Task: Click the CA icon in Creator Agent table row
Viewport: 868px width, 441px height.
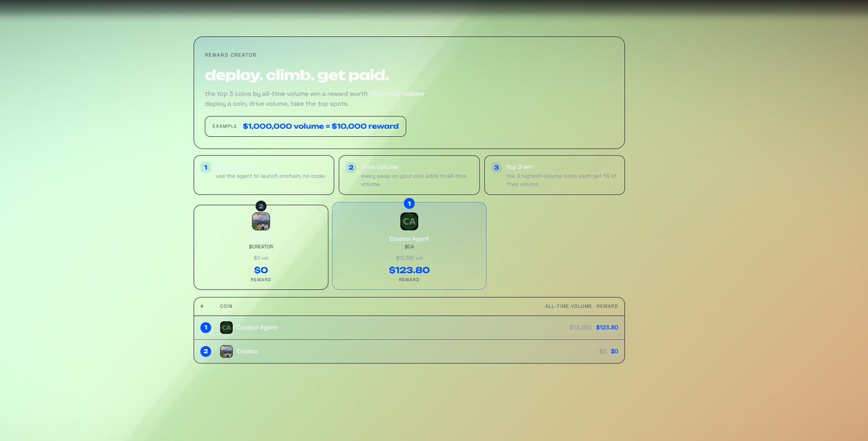Action: click(226, 327)
